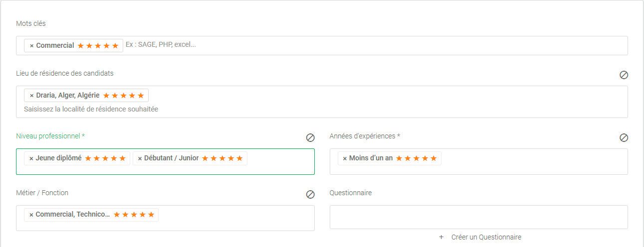This screenshot has height=247, width=644.
Task: Set fourth star on Moins d'un an rating
Action: coord(425,158)
